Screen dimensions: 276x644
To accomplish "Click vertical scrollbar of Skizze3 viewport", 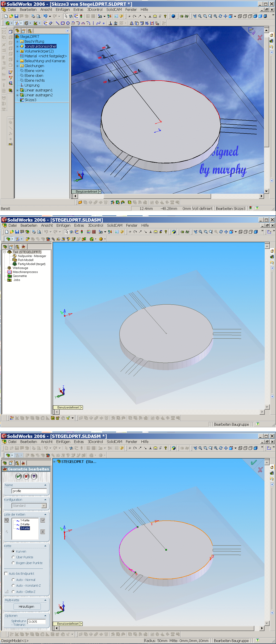I will tap(266, 110).
